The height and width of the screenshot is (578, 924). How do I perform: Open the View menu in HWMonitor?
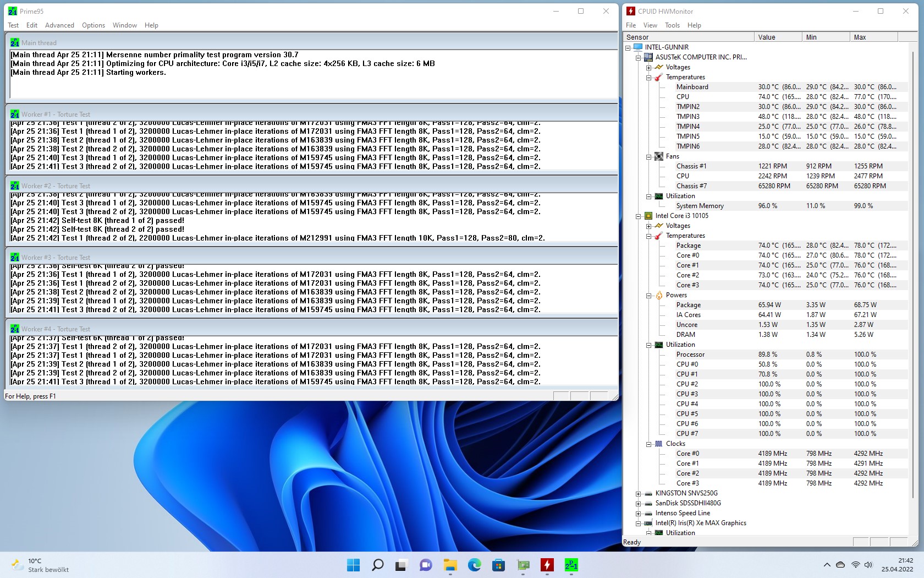pyautogui.click(x=650, y=25)
